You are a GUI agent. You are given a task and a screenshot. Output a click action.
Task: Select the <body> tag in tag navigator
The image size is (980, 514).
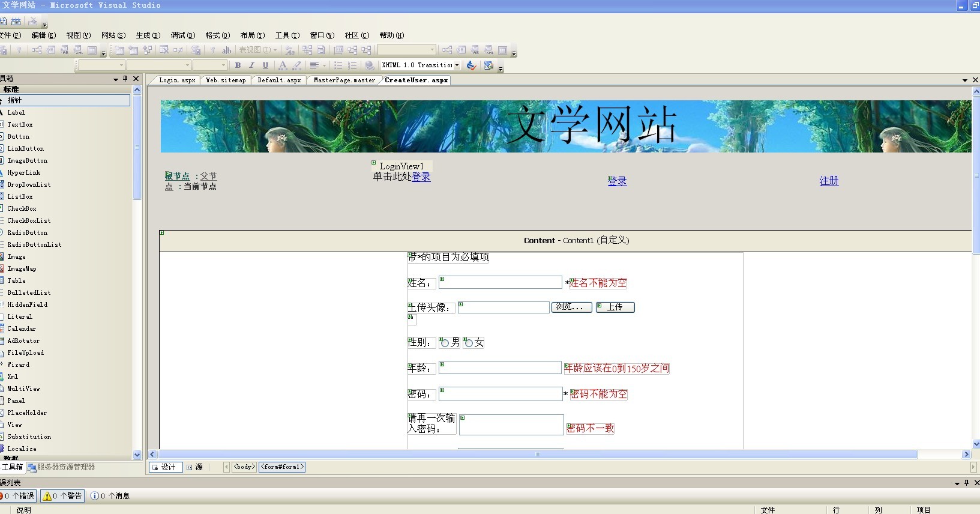pos(244,467)
